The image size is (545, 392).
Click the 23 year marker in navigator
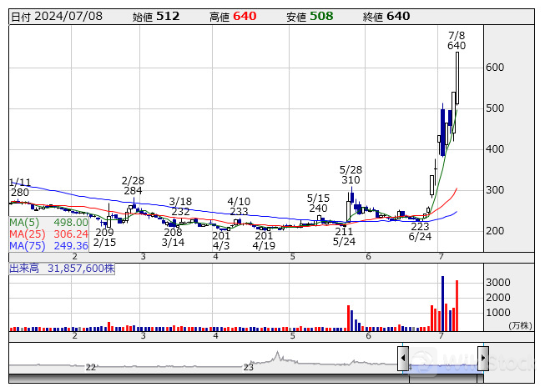[248, 366]
